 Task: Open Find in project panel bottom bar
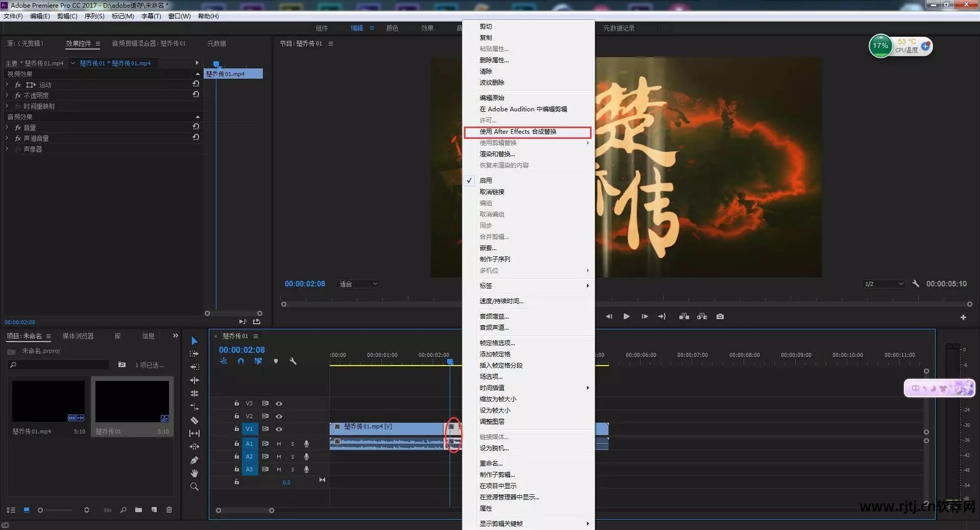pos(123,510)
